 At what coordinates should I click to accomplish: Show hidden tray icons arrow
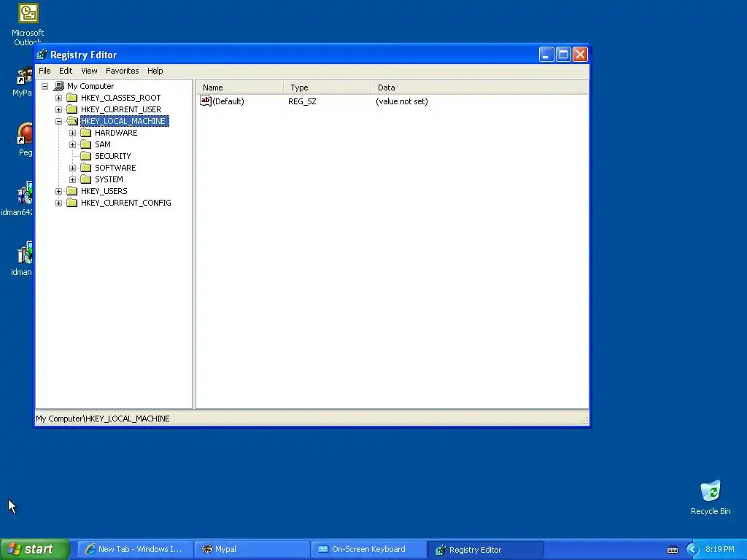pos(692,550)
